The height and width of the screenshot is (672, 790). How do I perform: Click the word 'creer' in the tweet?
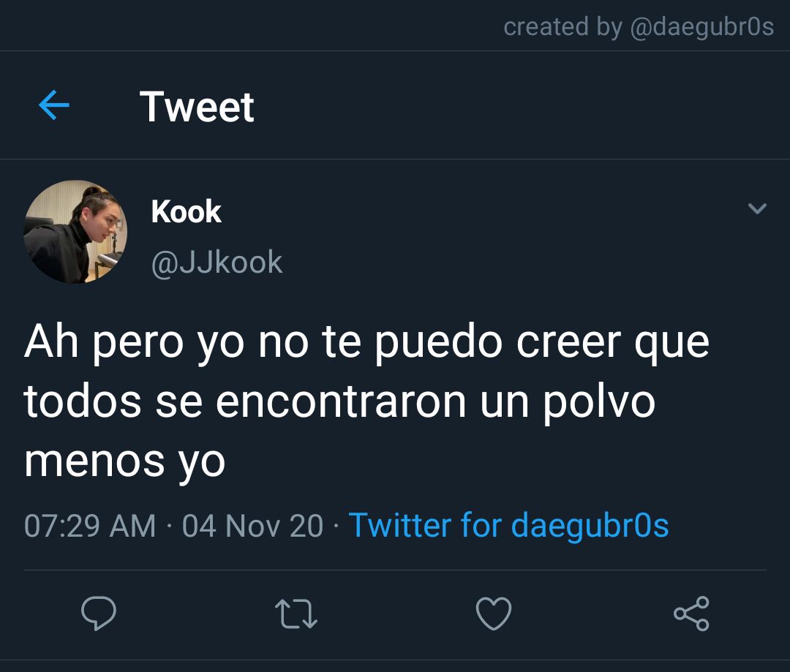click(x=569, y=343)
